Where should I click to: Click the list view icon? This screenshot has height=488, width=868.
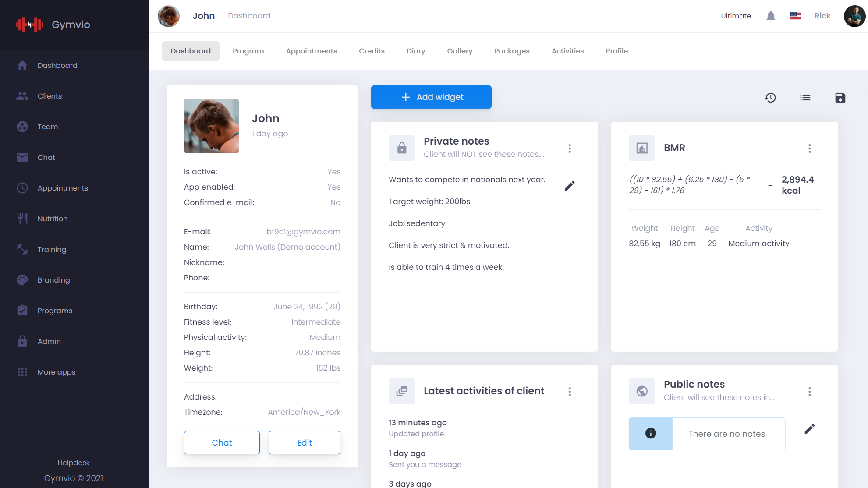tap(805, 98)
